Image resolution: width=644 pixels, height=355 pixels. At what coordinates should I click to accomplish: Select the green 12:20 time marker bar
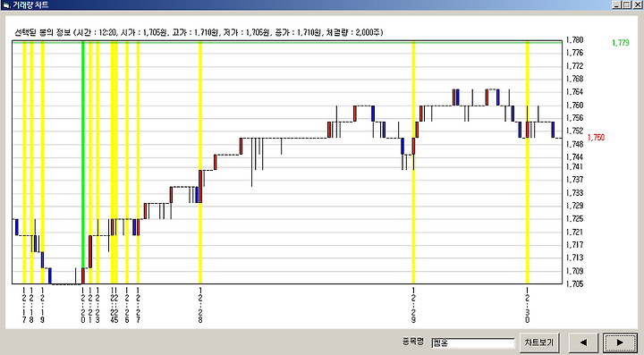pos(83,163)
